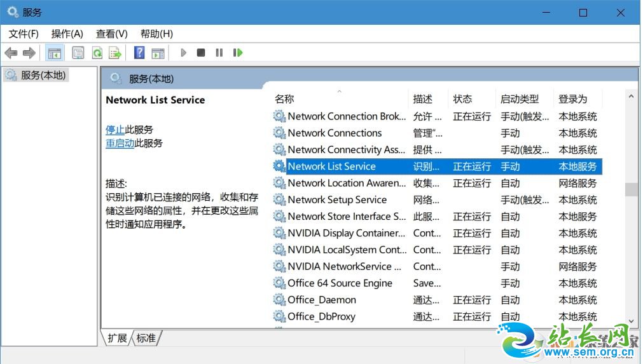Select the Network Location Awareness service name
643x364 pixels.
click(x=347, y=183)
